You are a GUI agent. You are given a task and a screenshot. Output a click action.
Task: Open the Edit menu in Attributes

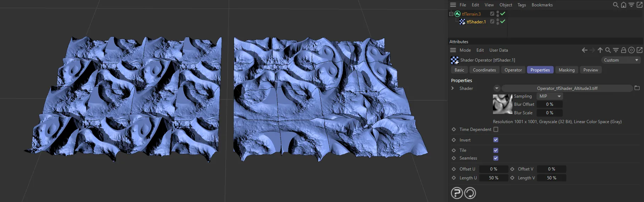point(480,50)
